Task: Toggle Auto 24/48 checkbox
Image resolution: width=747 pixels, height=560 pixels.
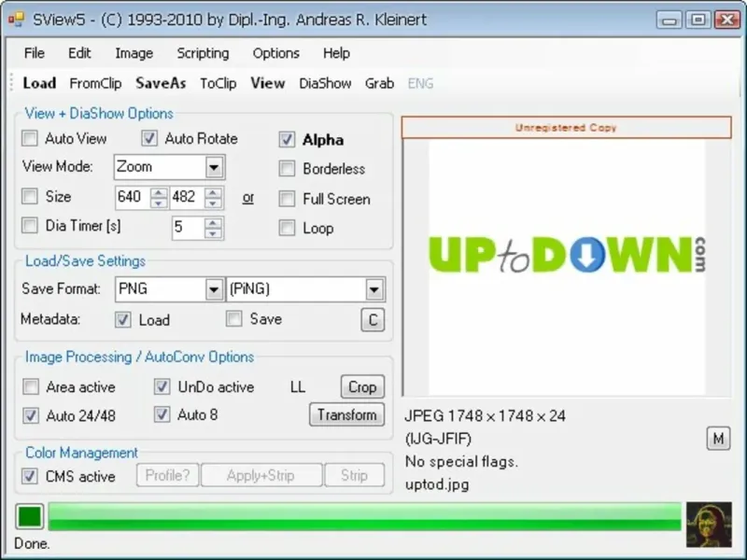Action: 31,415
